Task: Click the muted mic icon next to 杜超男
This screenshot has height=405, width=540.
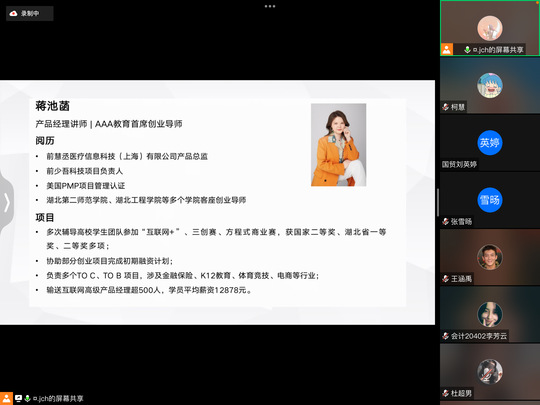Action: (446, 393)
